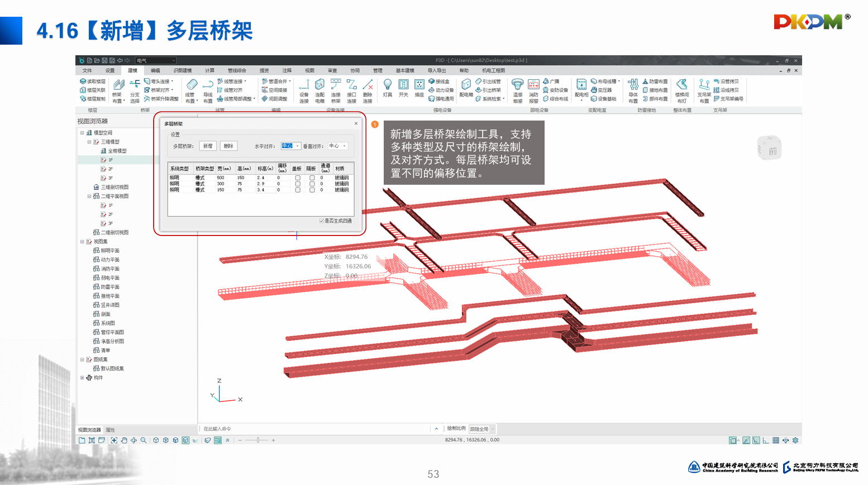
Task: Collapse the 三维模型 tree node
Action: [x=89, y=142]
